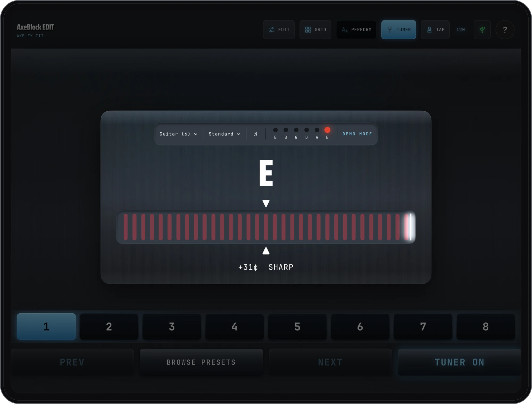Click the AxeBlock EDIT logo
532x404 pixels.
[x=35, y=27]
